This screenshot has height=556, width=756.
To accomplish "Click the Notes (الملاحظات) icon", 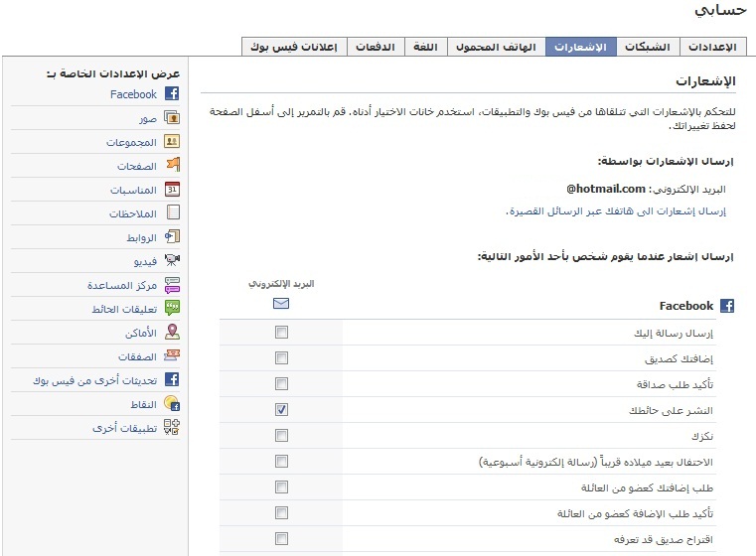I will coord(172,213).
